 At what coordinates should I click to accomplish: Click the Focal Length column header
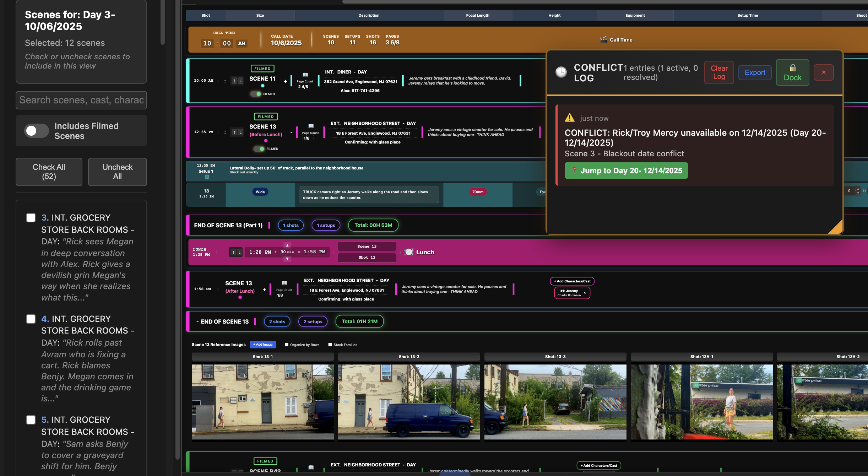(477, 15)
